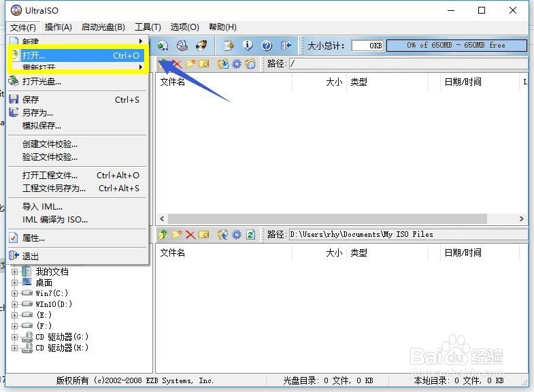Click the exit door icon in top toolbar
This screenshot has height=392, width=534.
coord(286,46)
